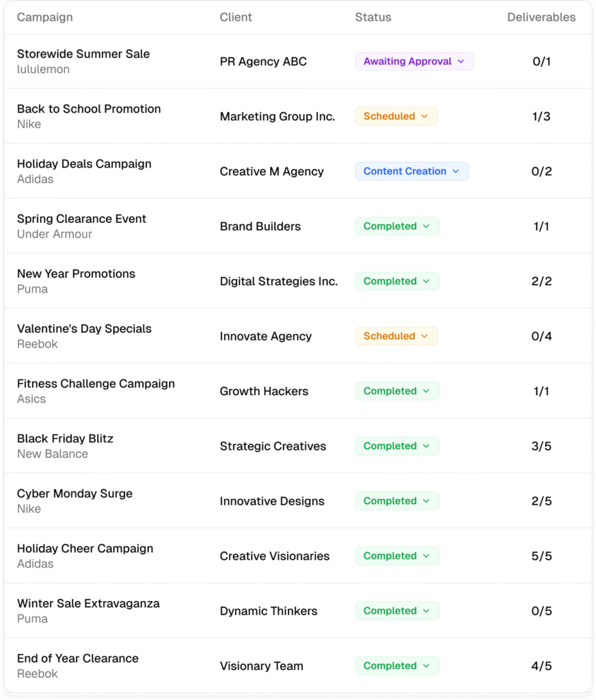
Task: Select client Digital Strategies Inc.
Action: [279, 281]
